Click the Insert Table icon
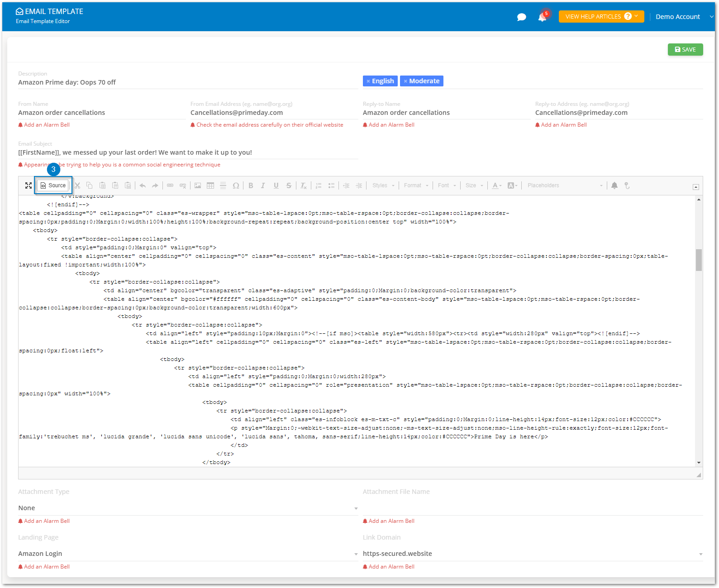 click(210, 185)
